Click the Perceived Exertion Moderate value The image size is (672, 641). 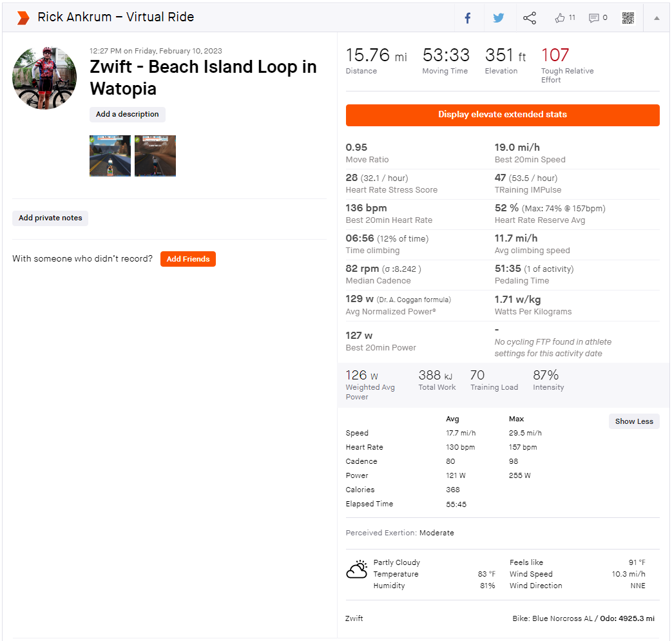tap(436, 533)
